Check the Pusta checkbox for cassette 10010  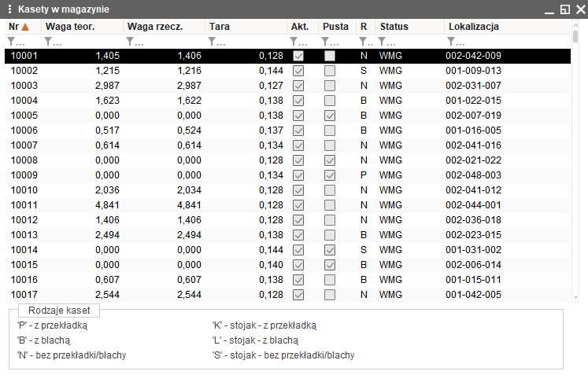tap(330, 190)
